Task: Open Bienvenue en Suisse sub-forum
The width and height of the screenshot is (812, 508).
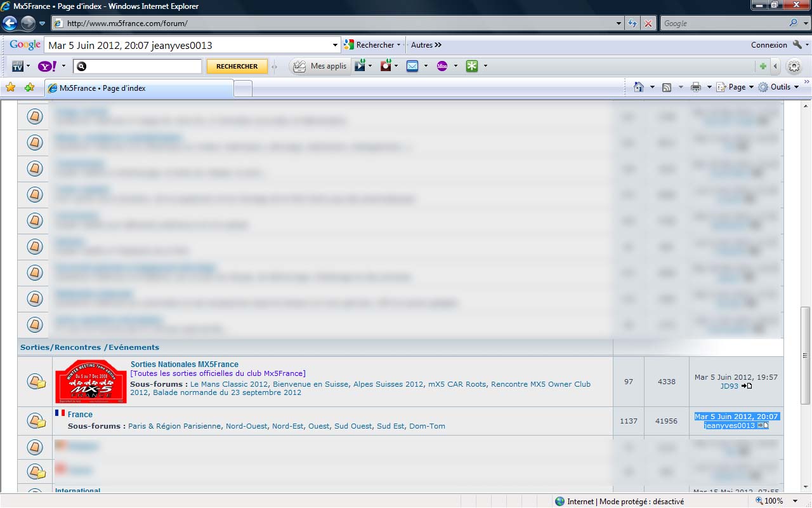Action: [311, 384]
